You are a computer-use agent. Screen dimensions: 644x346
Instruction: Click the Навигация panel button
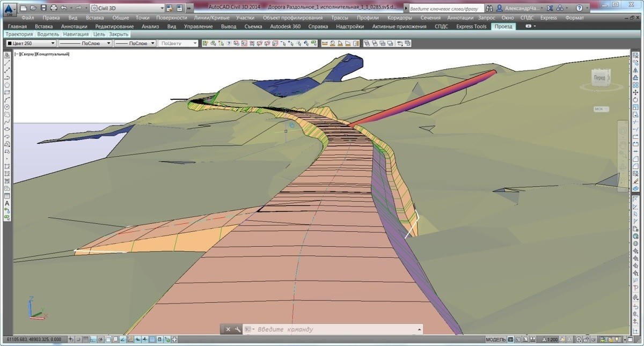[x=76, y=34]
